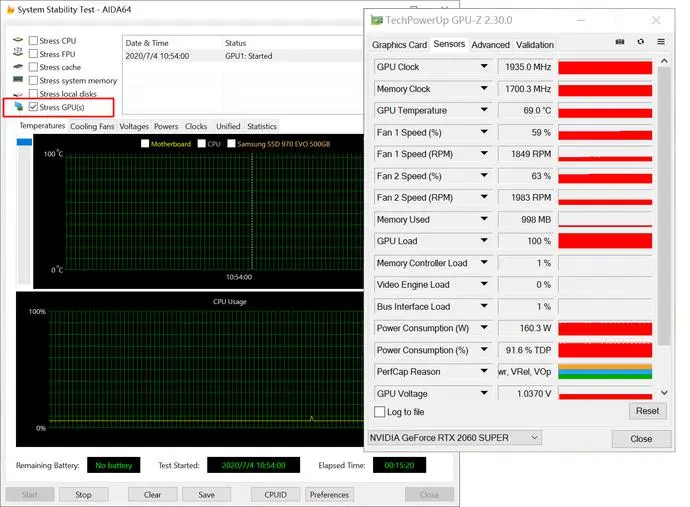Click the AIDA64 flame icon in title bar

coord(10,9)
